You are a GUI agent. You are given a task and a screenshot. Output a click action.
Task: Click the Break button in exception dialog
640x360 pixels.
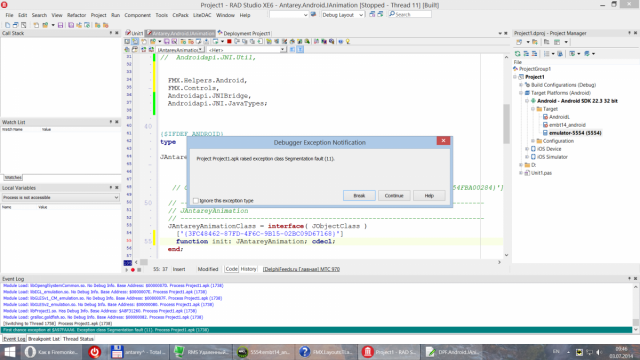359,196
